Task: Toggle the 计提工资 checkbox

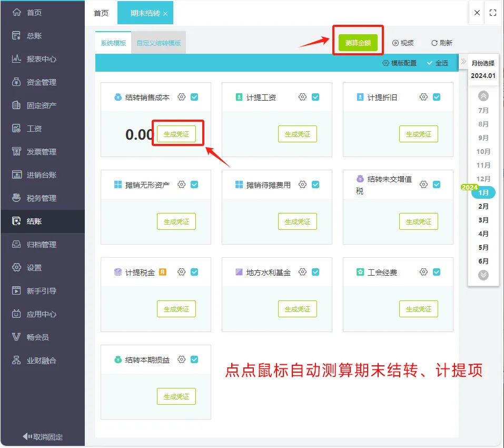Action: [316, 96]
